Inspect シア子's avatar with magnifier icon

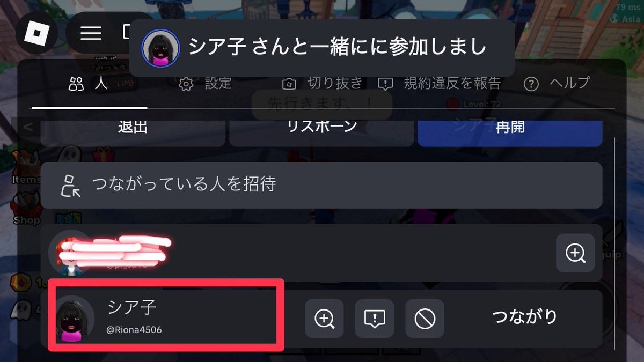click(324, 319)
